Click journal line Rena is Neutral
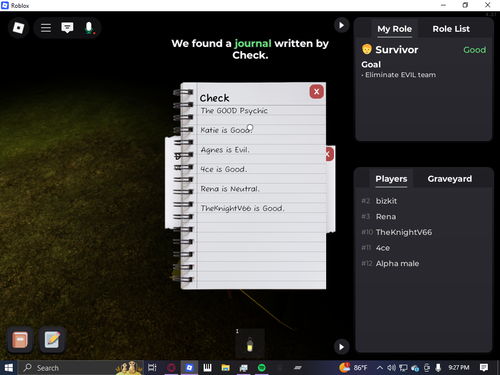 click(230, 189)
